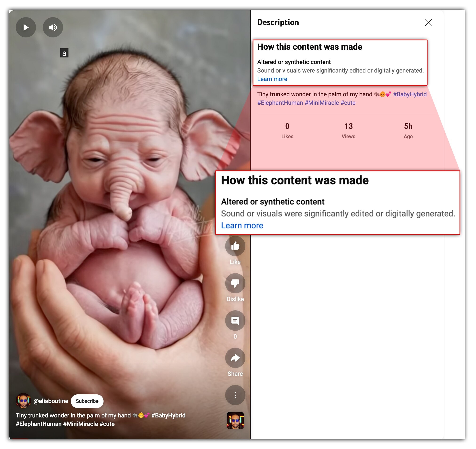Open the three-dot more options menu

(x=235, y=395)
